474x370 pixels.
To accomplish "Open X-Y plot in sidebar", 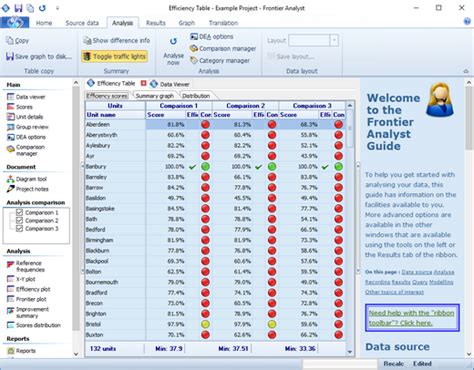I will [x=21, y=279].
